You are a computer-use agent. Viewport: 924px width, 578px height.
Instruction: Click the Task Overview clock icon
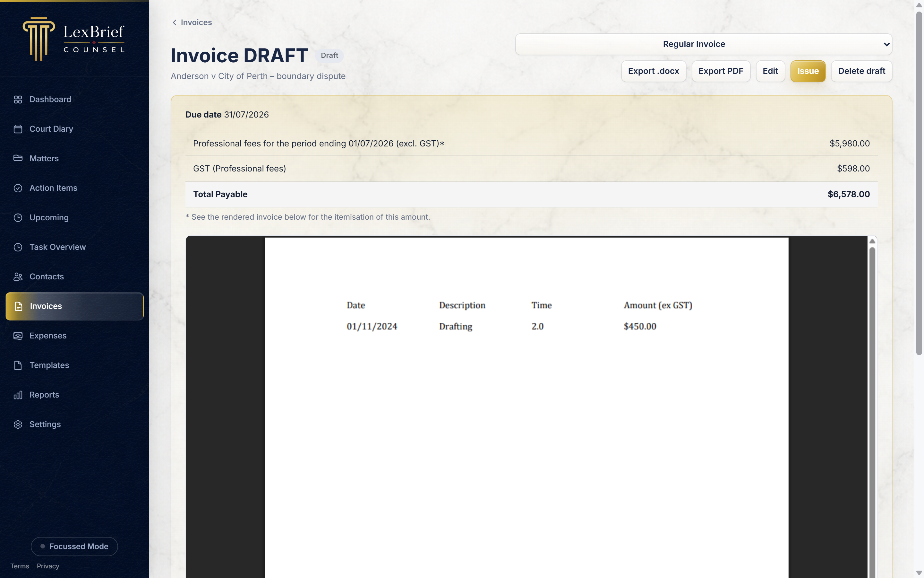click(18, 247)
